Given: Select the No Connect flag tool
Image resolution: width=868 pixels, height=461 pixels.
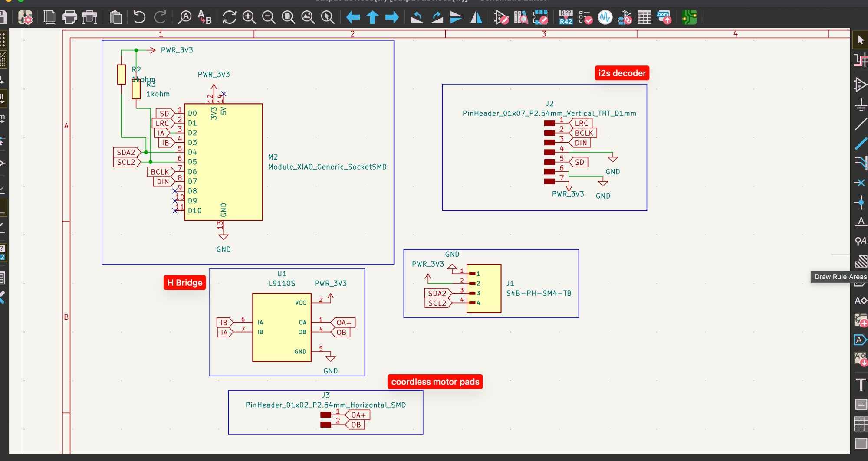Looking at the screenshot, I should [860, 183].
